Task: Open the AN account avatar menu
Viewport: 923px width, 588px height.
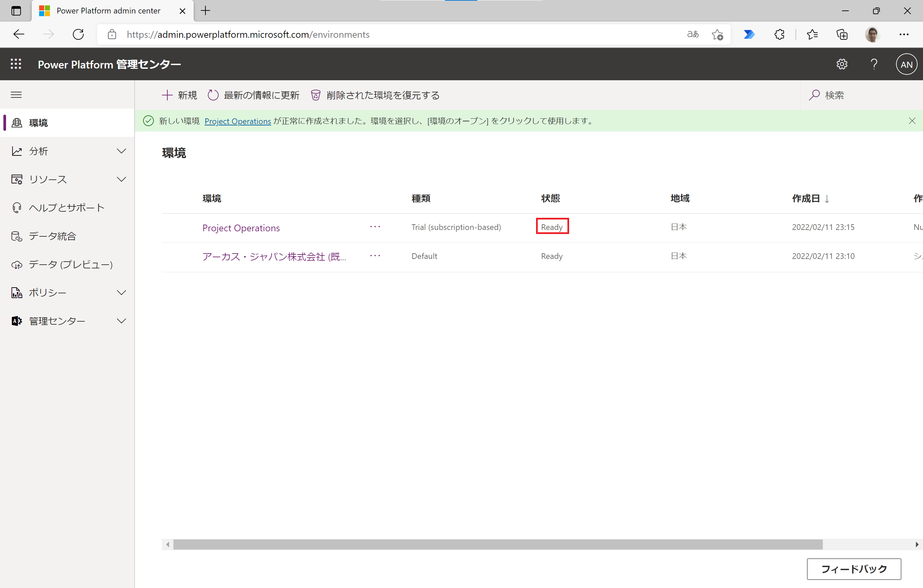Action: (906, 64)
